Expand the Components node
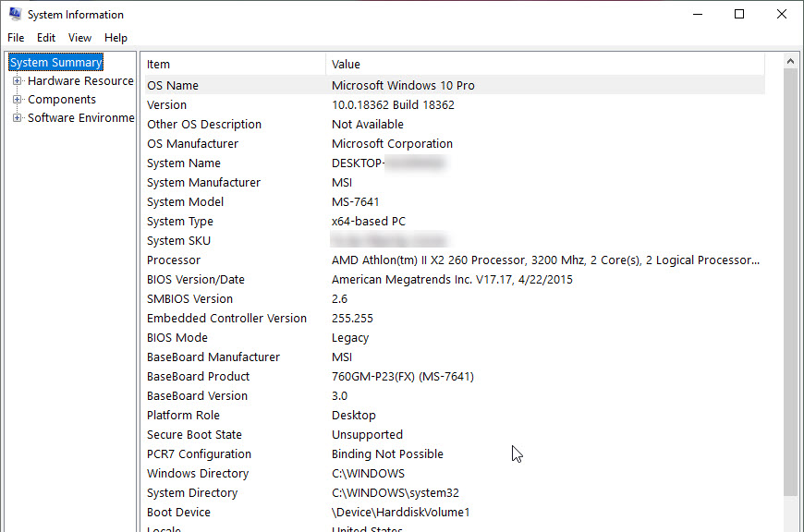The height and width of the screenshot is (532, 804). coord(17,100)
